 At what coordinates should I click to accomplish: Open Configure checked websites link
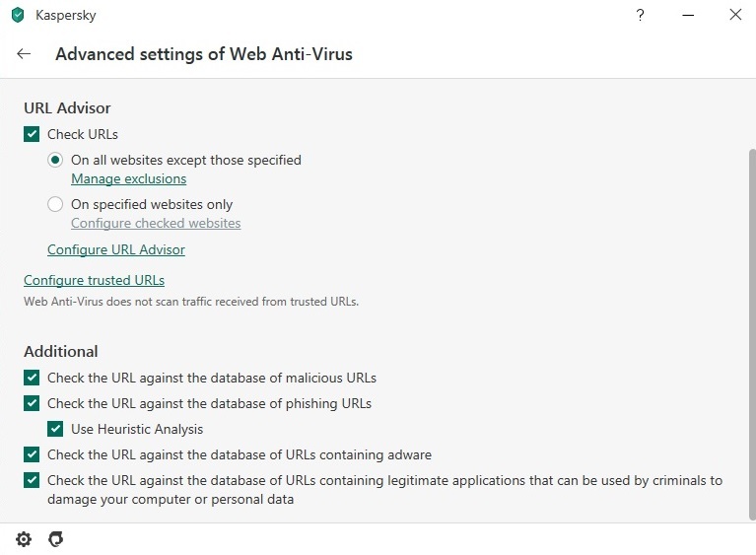click(156, 223)
